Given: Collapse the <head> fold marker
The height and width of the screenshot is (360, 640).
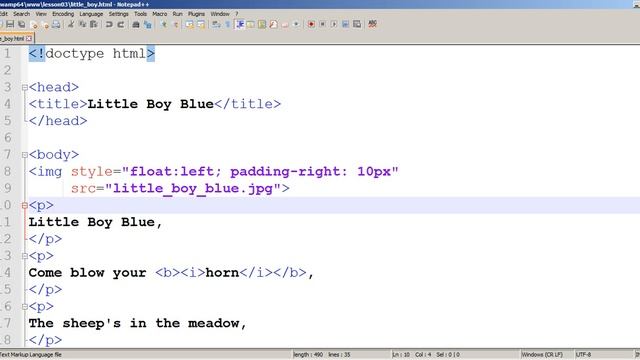Looking at the screenshot, I should [x=24, y=87].
